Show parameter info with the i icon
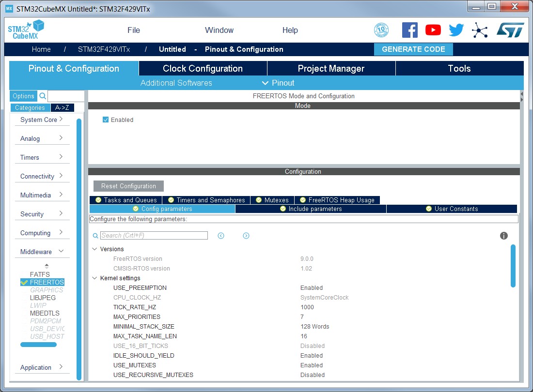The width and height of the screenshot is (533, 392). 504,236
